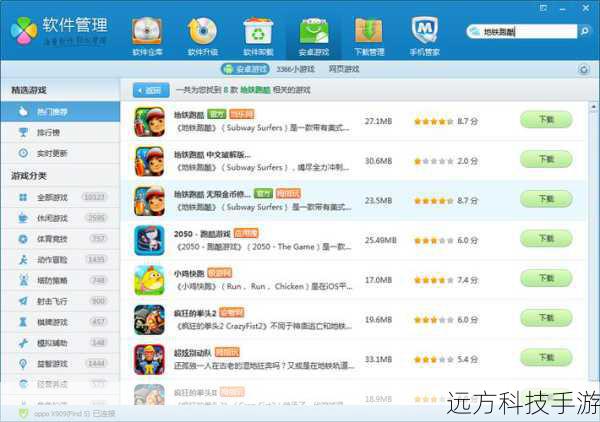600x422 pixels.
Task: Click the magnifier search icon beside the search box
Action: 584,31
